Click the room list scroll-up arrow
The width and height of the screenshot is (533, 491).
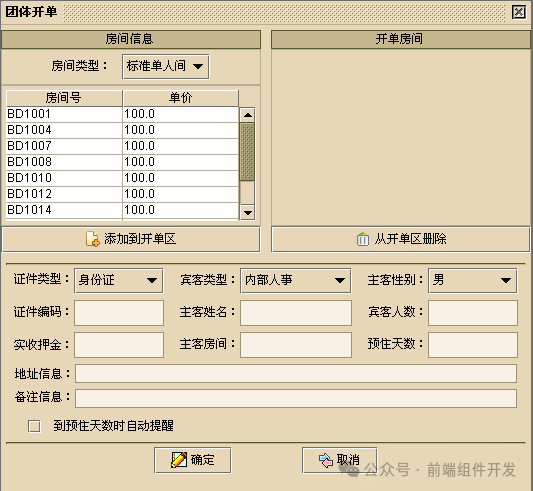click(247, 115)
